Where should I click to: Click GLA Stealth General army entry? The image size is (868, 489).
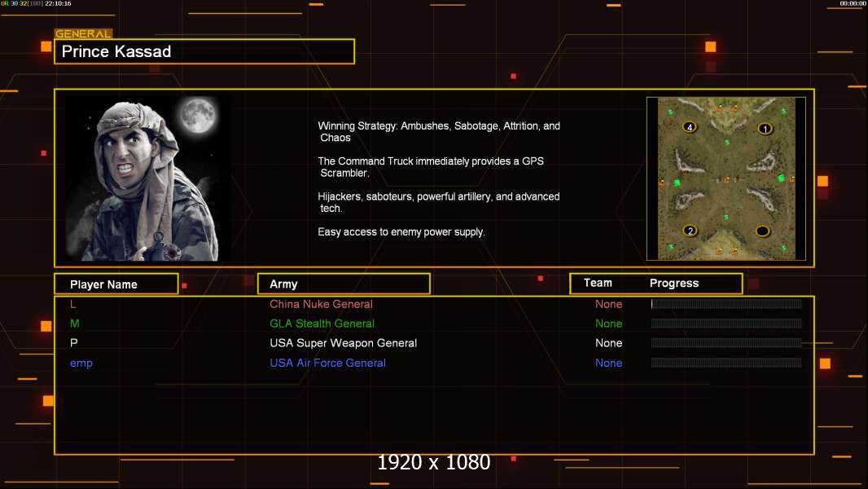click(x=322, y=324)
